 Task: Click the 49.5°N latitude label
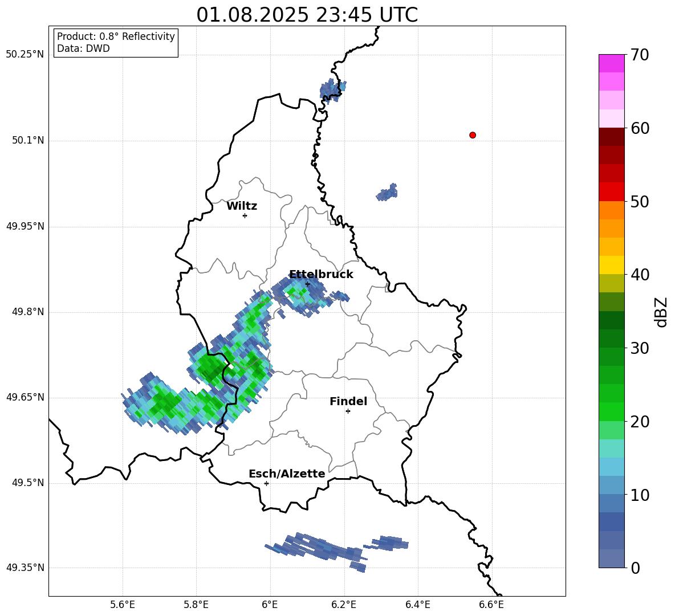click(28, 483)
